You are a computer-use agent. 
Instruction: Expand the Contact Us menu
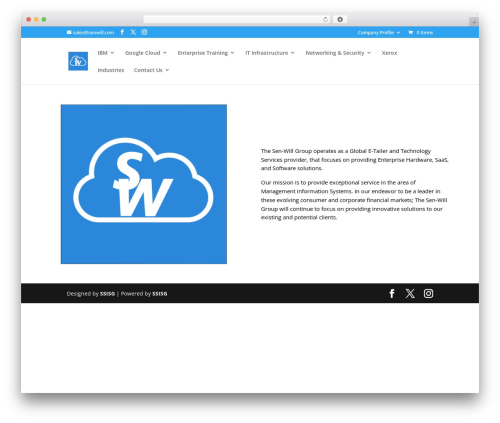point(151,70)
